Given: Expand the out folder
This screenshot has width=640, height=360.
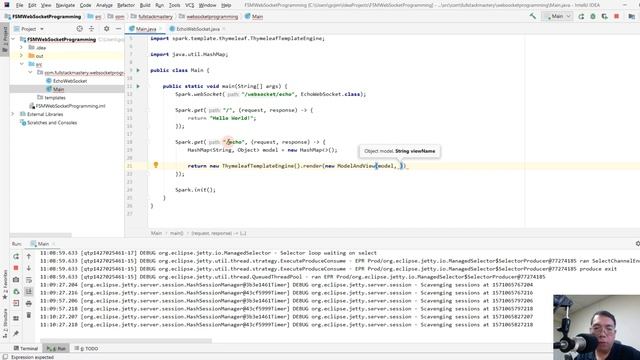Looking at the screenshot, I should (x=22, y=56).
